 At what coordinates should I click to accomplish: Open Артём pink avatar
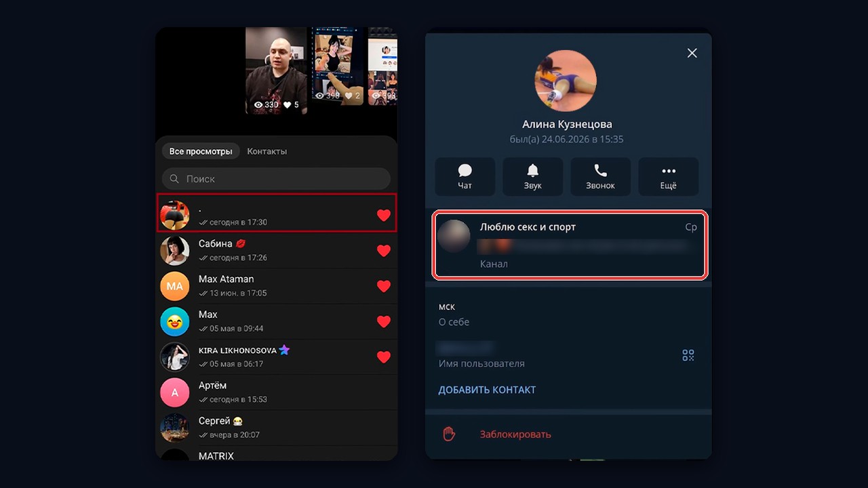point(174,392)
